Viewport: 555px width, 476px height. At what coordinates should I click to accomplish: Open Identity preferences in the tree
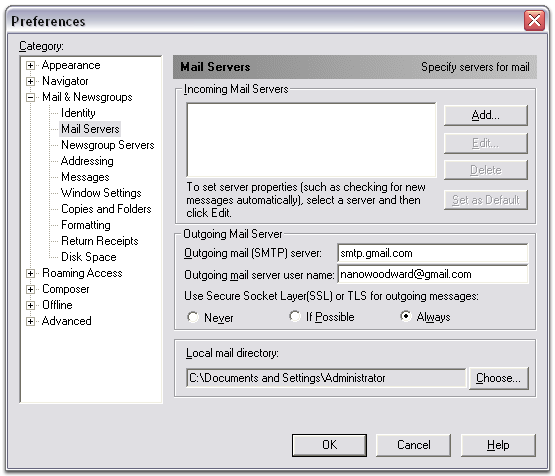tap(78, 113)
